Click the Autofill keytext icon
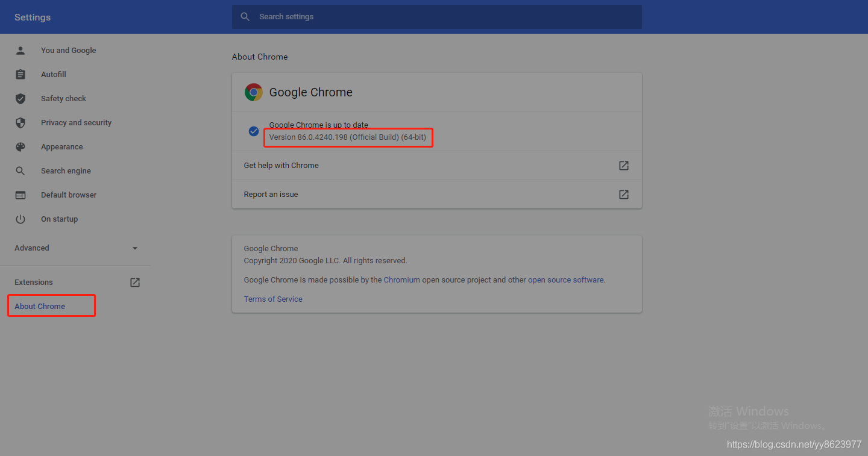This screenshot has height=456, width=868. pyautogui.click(x=20, y=74)
